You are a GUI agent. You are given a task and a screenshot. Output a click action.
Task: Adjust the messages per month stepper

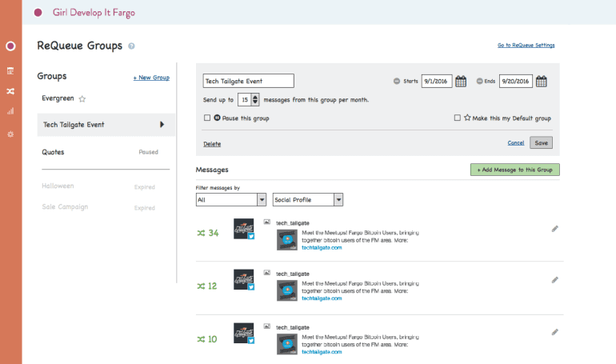pyautogui.click(x=254, y=100)
